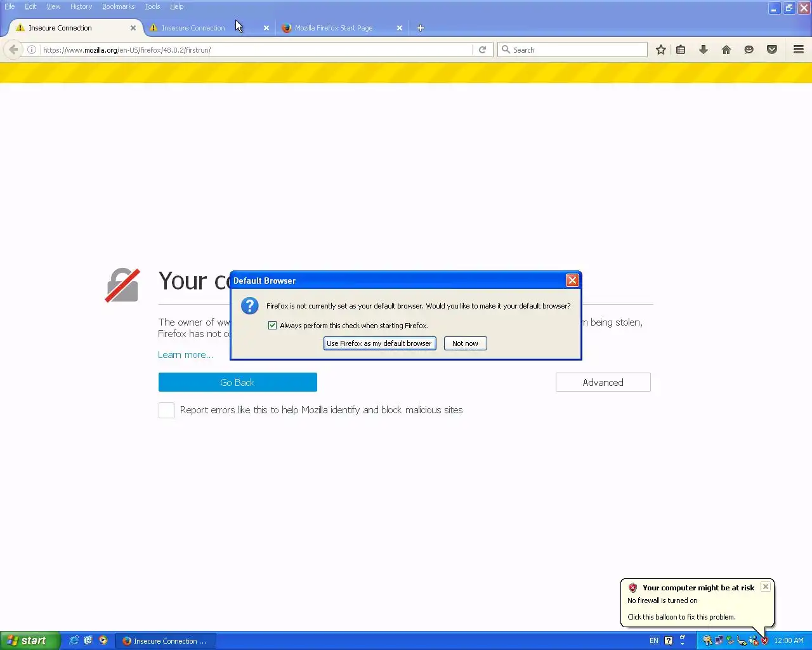Launch Outlook Express quick launch icon
Screen dimensions: 812x650
88,640
